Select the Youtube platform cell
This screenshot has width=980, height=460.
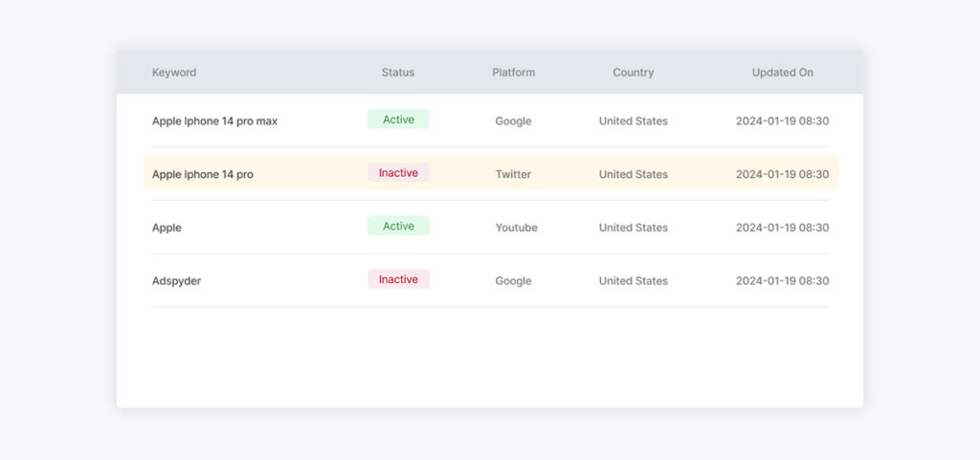[x=516, y=228]
